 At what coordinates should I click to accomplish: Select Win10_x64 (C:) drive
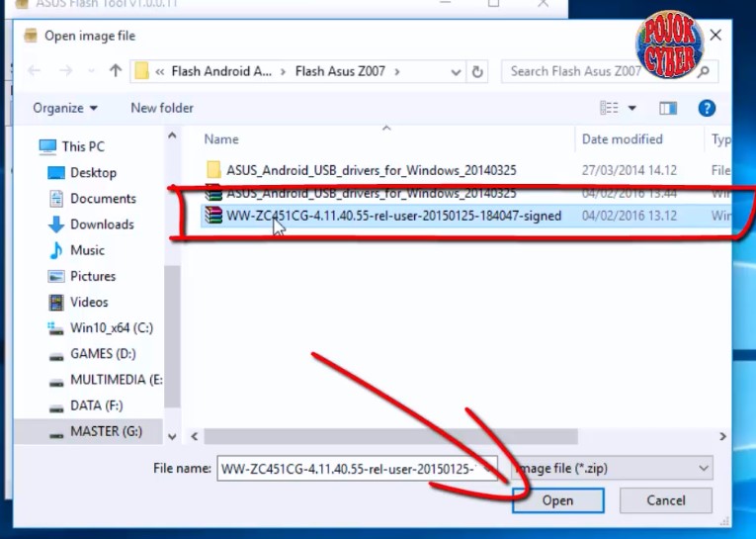pyautogui.click(x=112, y=327)
